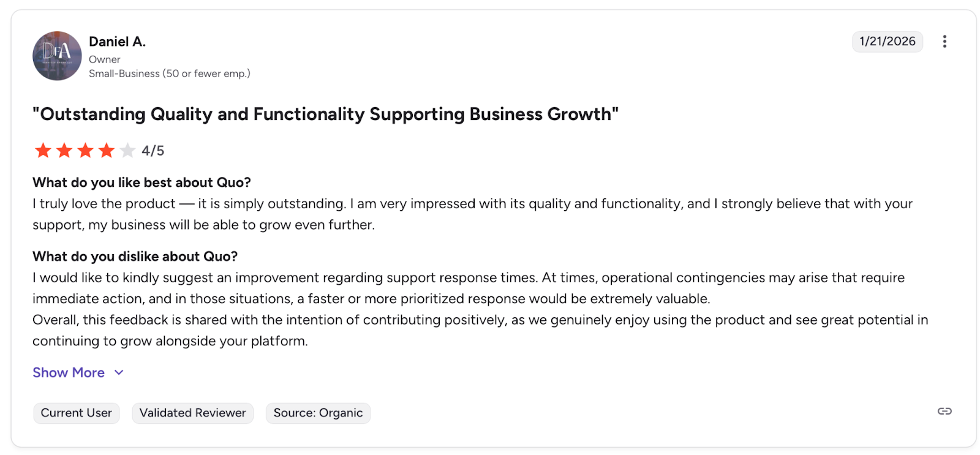Click the Small-Business company size label

[169, 73]
